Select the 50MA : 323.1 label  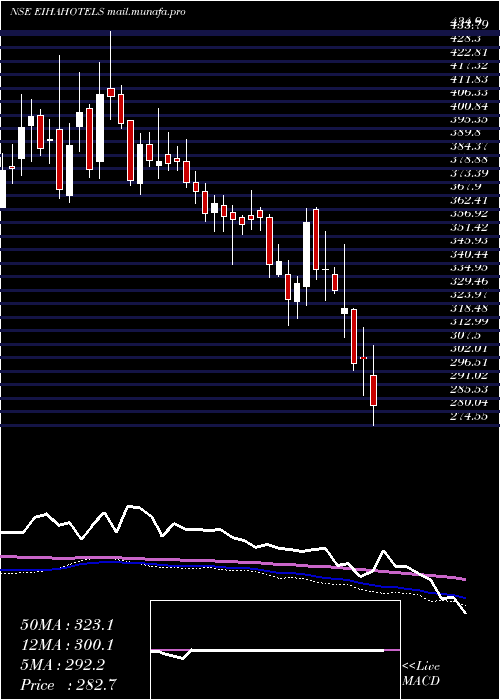(x=67, y=625)
